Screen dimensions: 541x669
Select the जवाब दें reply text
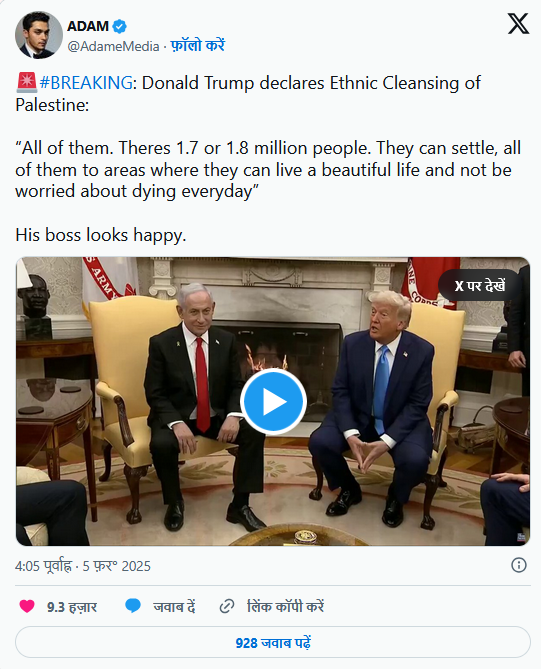(174, 607)
